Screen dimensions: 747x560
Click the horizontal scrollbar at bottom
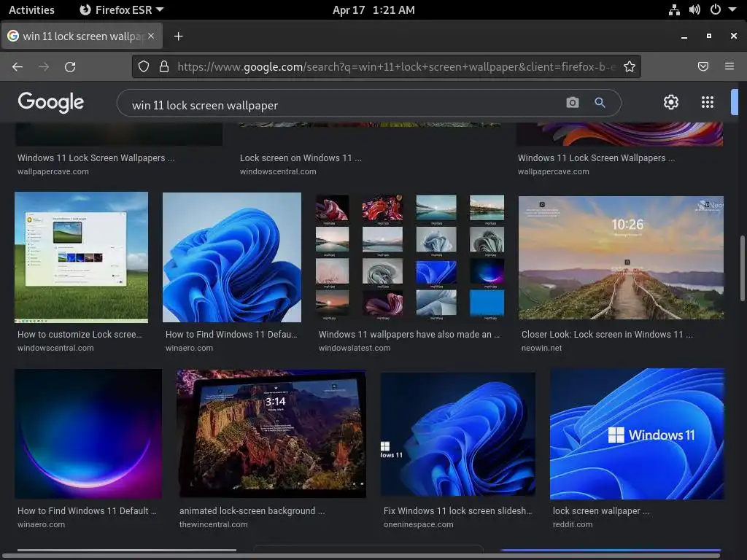coord(360,555)
